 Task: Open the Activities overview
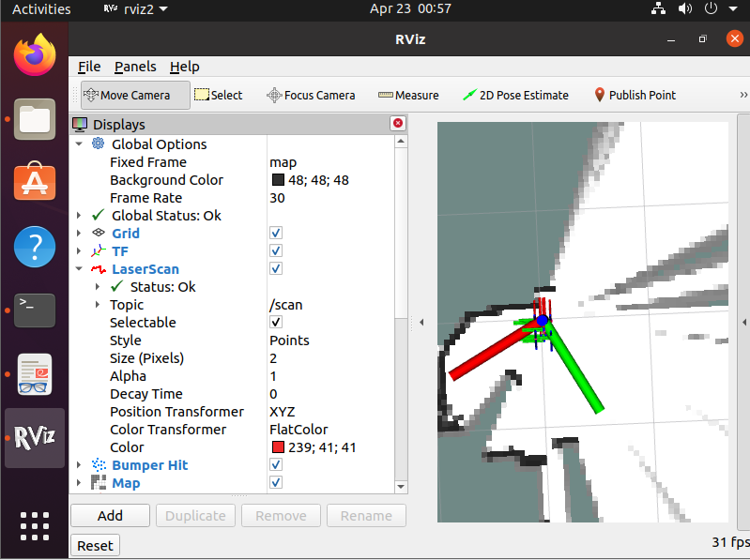click(x=41, y=9)
